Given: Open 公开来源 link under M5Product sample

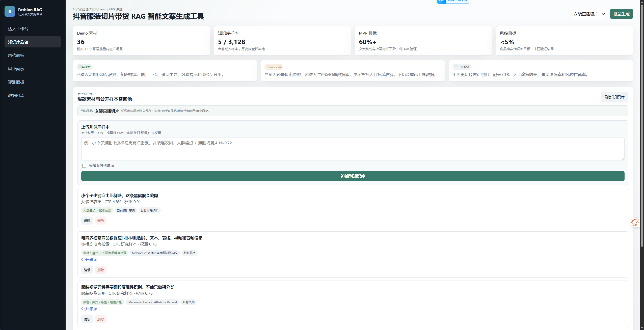Looking at the screenshot, I should [89, 259].
